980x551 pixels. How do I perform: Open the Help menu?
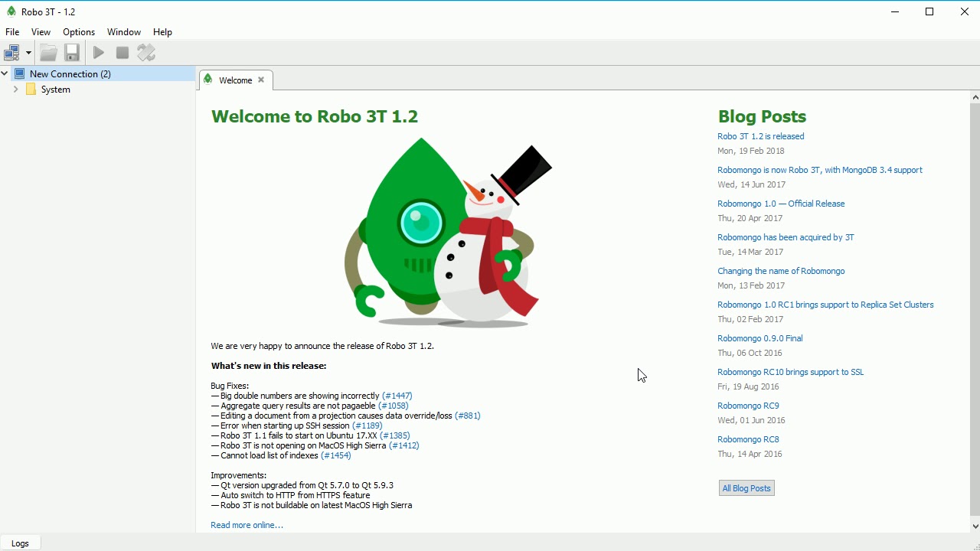pos(162,32)
